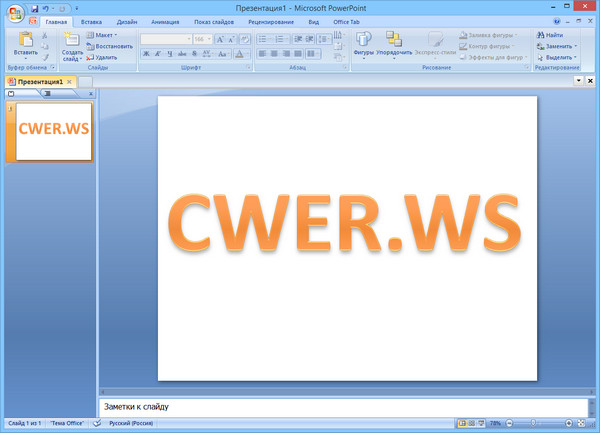Decrease font size with the small A icon

click(x=232, y=39)
